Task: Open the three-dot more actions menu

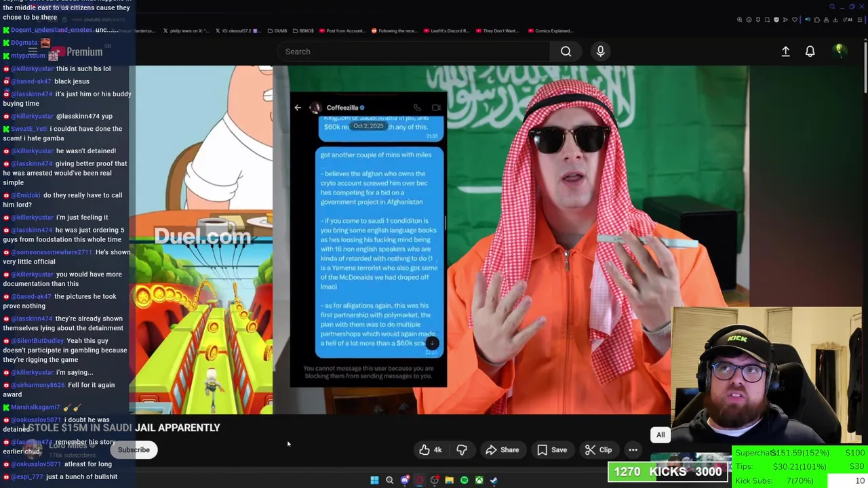Action: tap(633, 450)
